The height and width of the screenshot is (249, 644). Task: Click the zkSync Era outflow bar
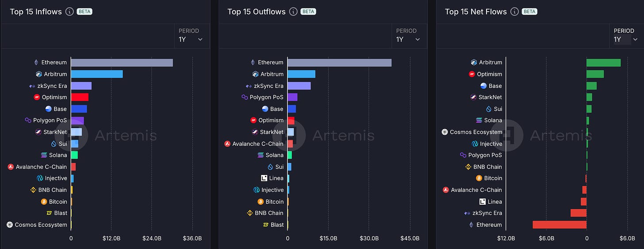click(x=299, y=86)
